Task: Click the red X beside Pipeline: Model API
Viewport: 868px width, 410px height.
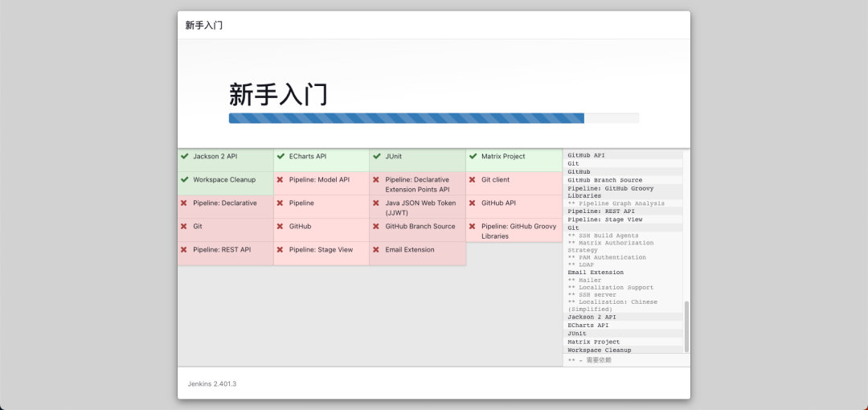Action: point(280,179)
